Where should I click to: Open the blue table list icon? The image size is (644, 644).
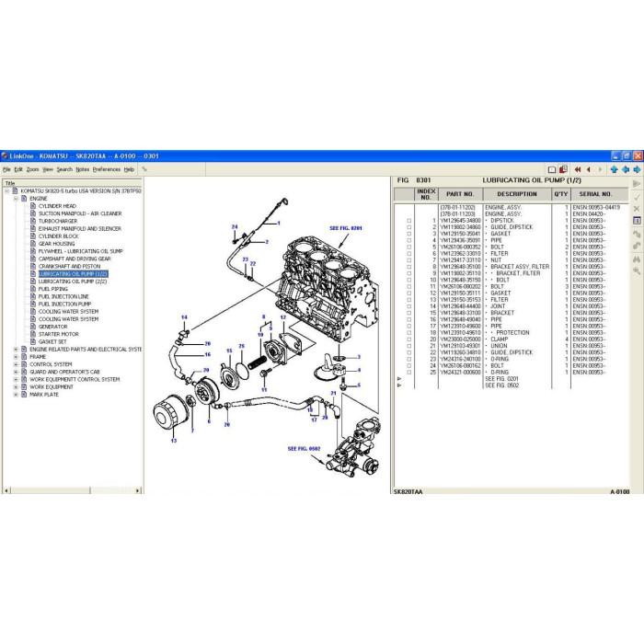point(637,221)
